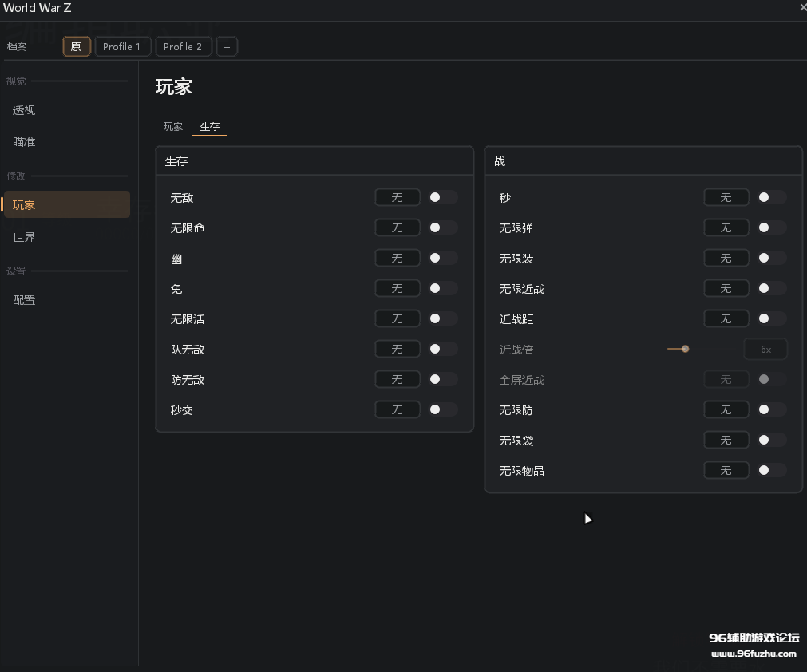Toggle 无限袋 switch
This screenshot has height=672, width=807.
click(x=772, y=440)
